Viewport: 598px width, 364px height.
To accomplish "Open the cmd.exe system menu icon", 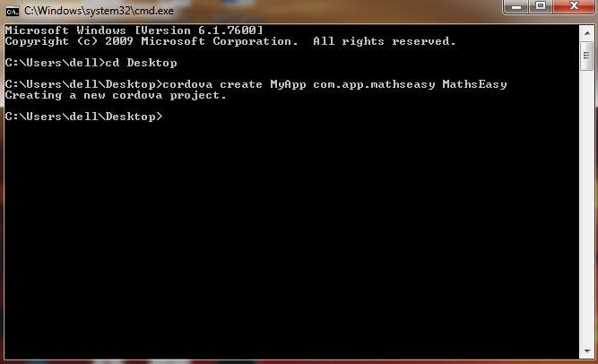I will [13, 12].
